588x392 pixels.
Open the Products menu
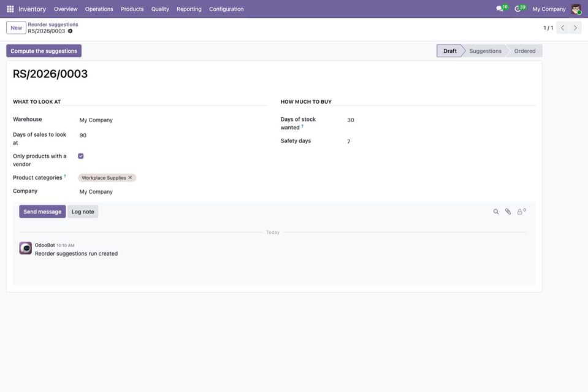click(x=132, y=9)
